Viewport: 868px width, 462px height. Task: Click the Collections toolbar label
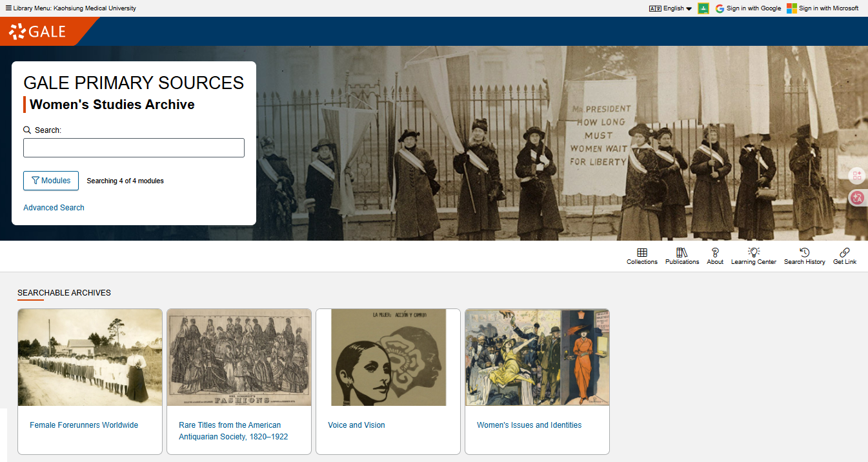point(642,262)
